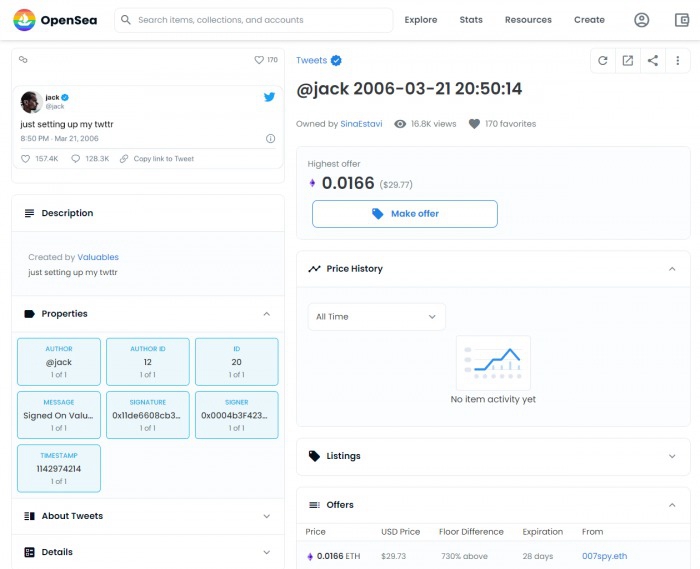Click the tweet like heart showing 157.4K
Screen dimensions: 700x569
coord(25,158)
